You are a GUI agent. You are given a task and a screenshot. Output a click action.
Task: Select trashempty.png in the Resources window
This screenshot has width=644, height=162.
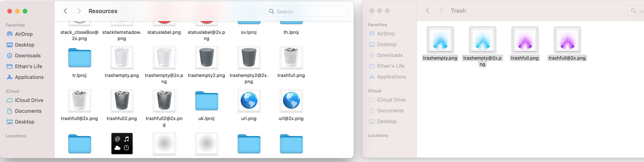coord(122,58)
